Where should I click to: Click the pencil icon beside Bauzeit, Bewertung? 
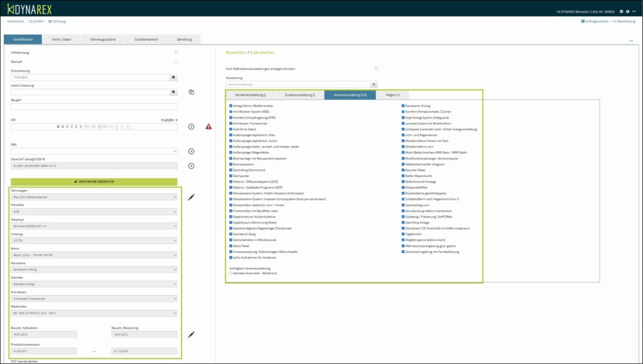coord(191,334)
